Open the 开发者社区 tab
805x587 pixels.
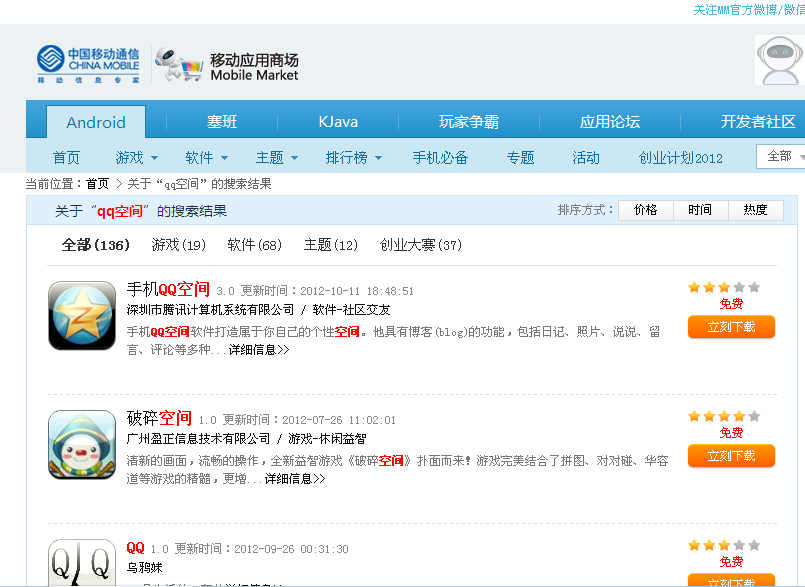point(758,122)
